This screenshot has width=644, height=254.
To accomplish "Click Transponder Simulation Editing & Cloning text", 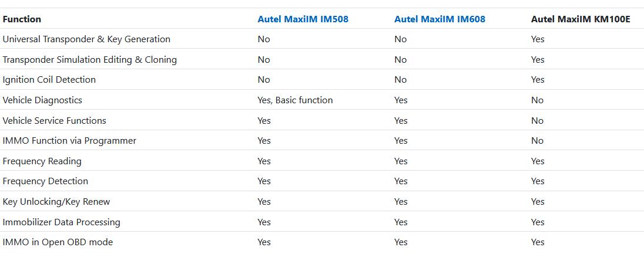I will [x=89, y=59].
